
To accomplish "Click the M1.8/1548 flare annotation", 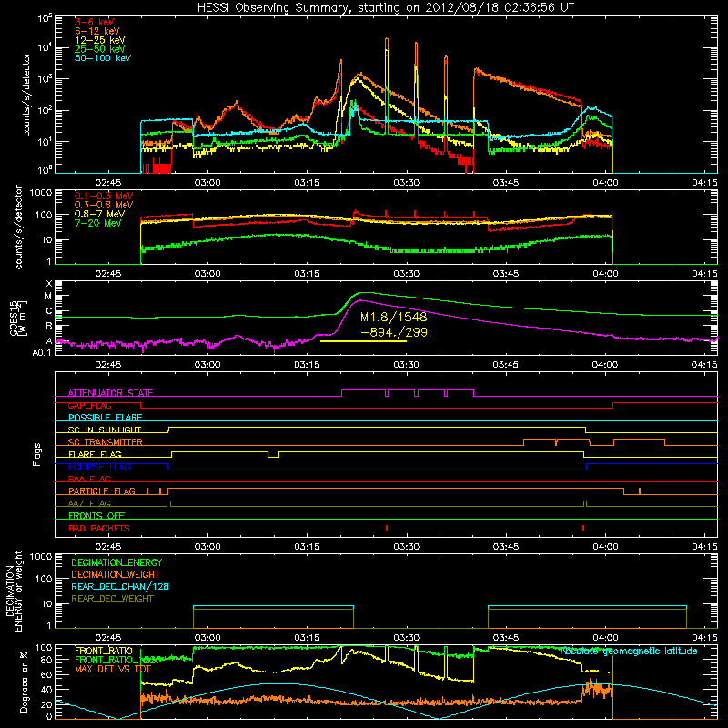I will (394, 317).
